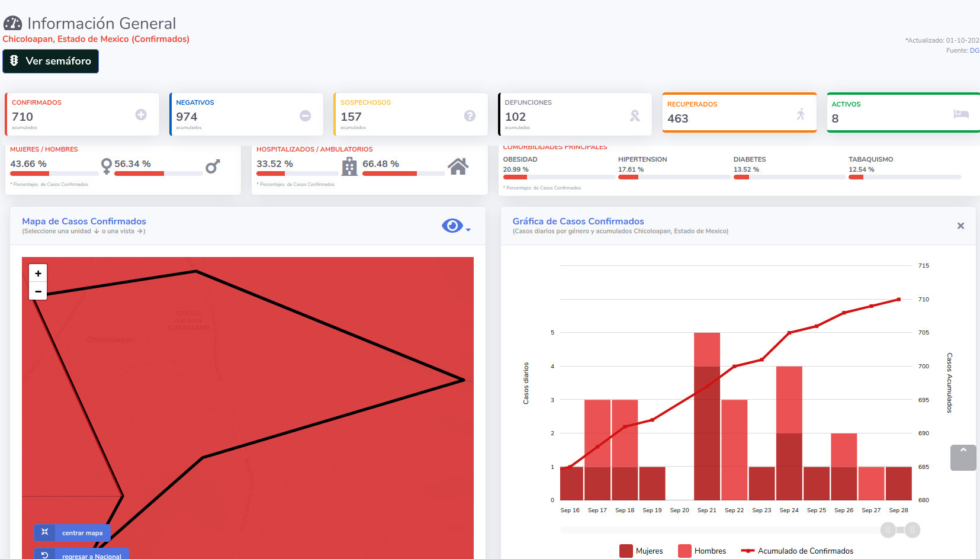The image size is (980, 559).
Task: Click the Sep 16 axis label
Action: (x=570, y=510)
